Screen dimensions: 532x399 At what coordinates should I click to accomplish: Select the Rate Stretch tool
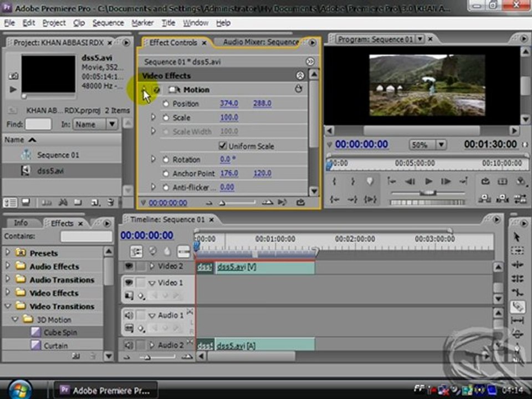coord(517,293)
